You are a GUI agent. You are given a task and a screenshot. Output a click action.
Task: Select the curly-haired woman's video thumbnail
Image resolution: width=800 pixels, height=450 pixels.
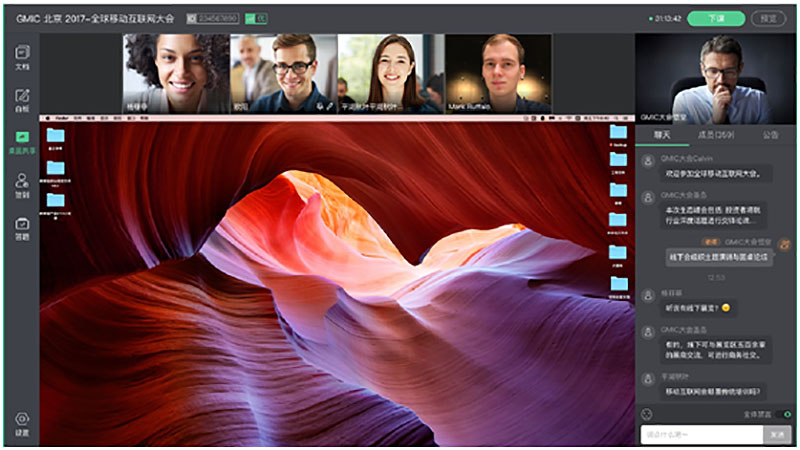[x=176, y=73]
